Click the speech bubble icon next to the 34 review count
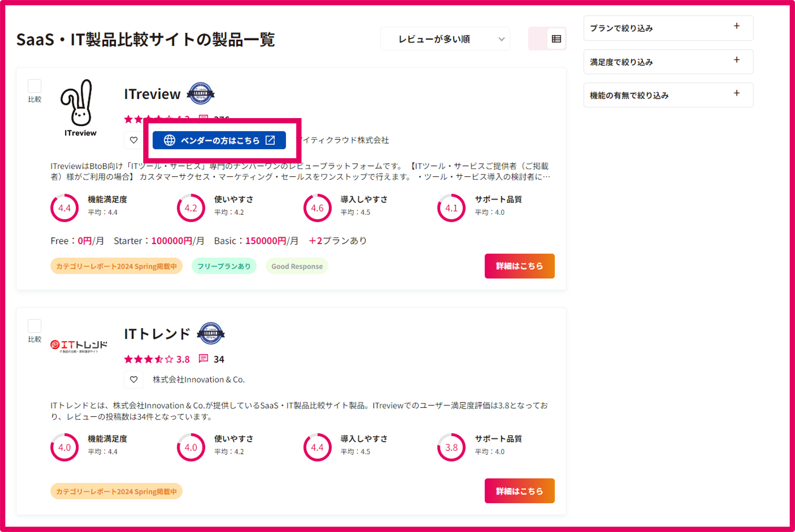 [x=203, y=359]
